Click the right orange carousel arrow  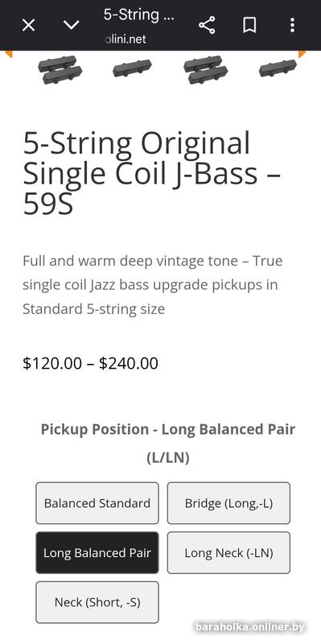(302, 54)
